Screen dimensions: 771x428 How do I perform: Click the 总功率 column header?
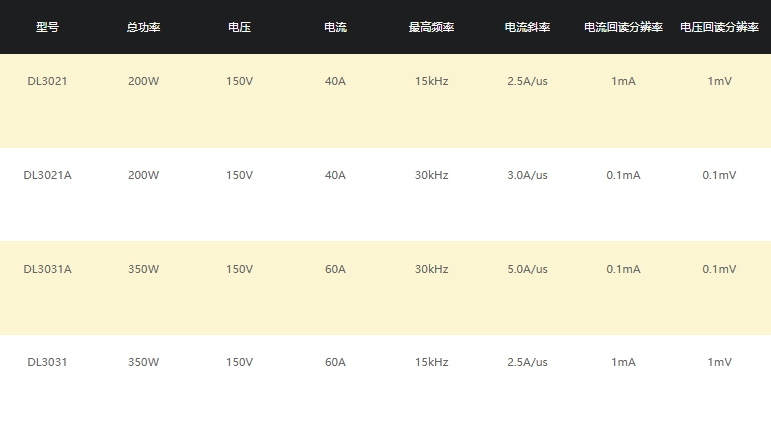click(x=144, y=27)
